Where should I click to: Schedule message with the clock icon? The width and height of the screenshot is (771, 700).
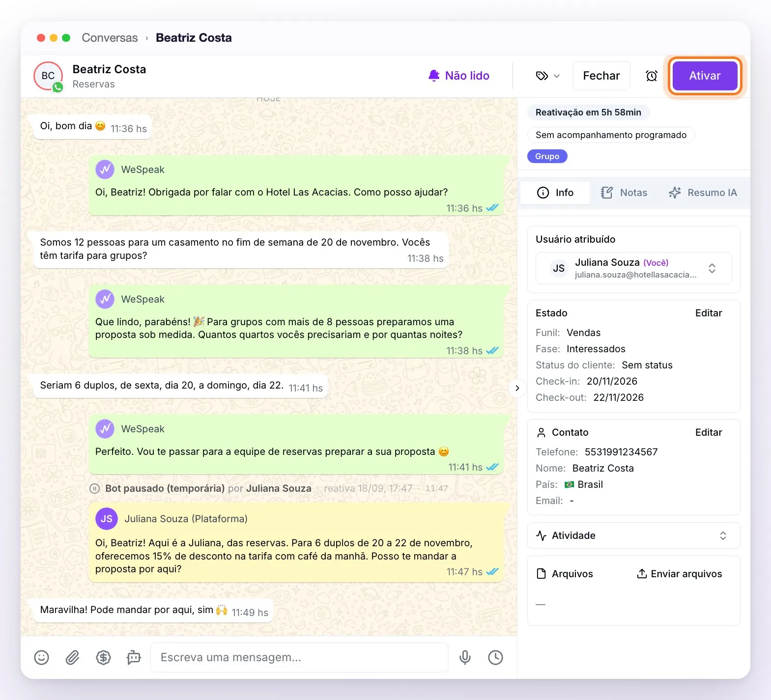(495, 657)
